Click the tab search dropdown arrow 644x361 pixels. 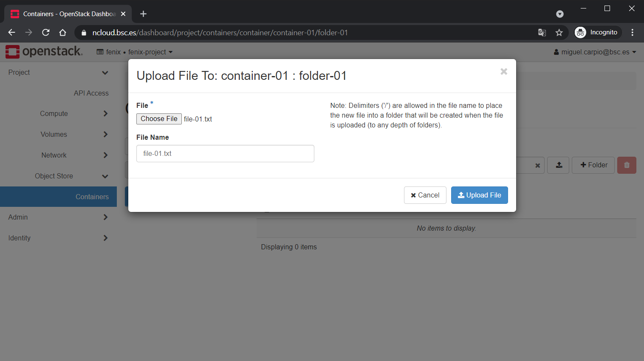560,14
